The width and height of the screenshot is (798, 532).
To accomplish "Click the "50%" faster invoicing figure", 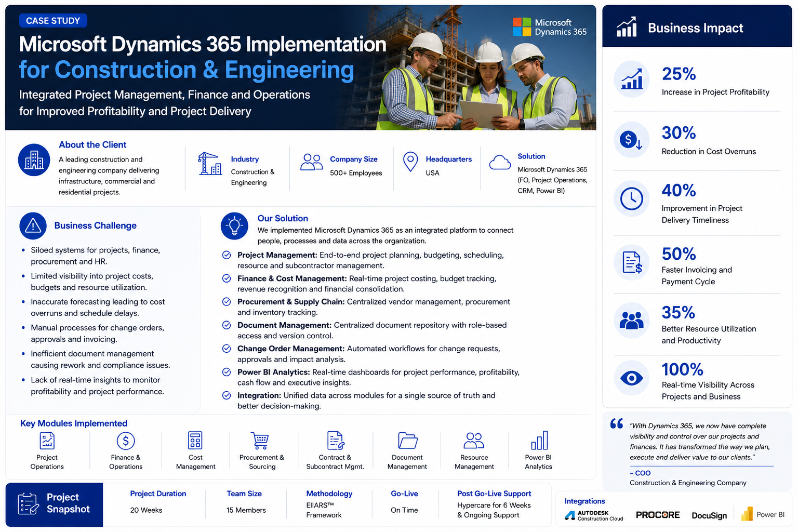I will click(679, 254).
